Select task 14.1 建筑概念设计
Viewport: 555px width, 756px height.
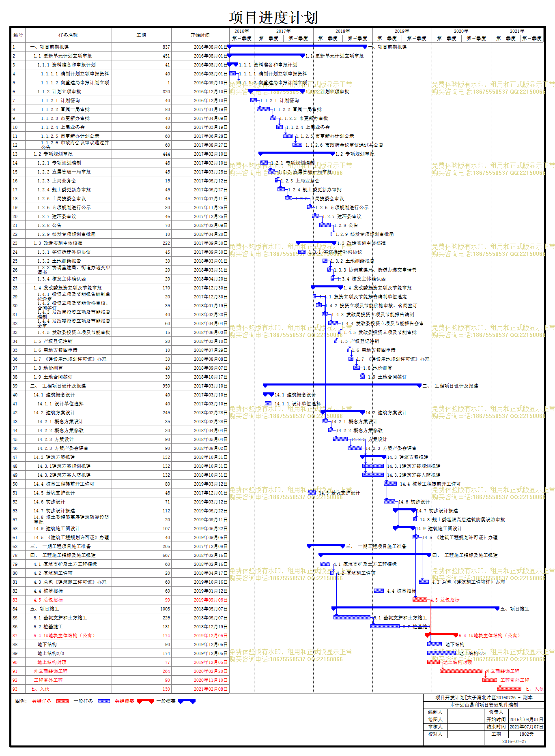[x=120, y=395]
